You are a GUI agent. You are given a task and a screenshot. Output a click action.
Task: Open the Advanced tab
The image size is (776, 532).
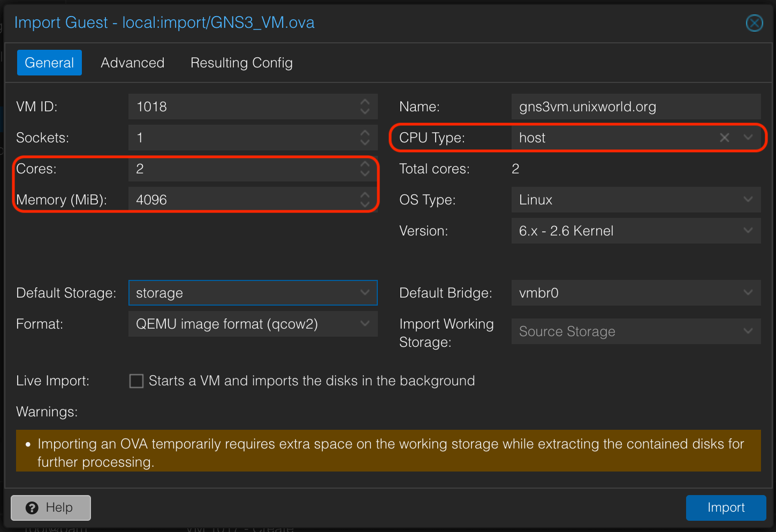pyautogui.click(x=133, y=63)
